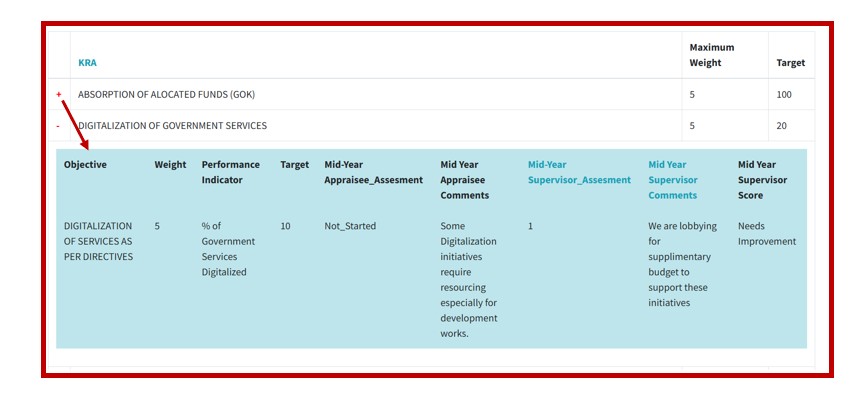Collapse the Digitalization of Government Services row
The image size is (867, 408).
58,126
